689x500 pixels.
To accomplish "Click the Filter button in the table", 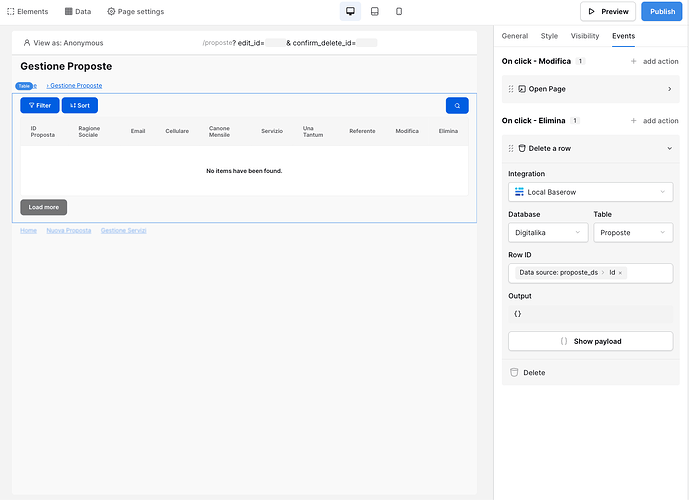I will point(40,105).
